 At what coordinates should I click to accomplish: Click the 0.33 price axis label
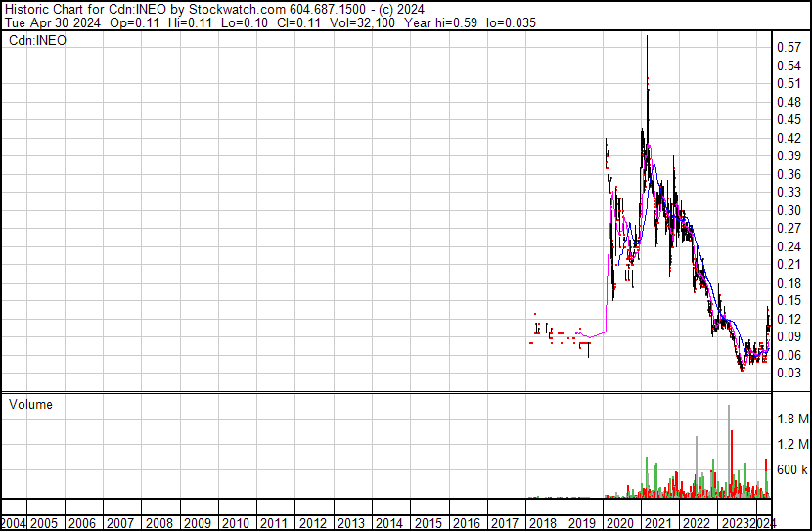tap(789, 192)
